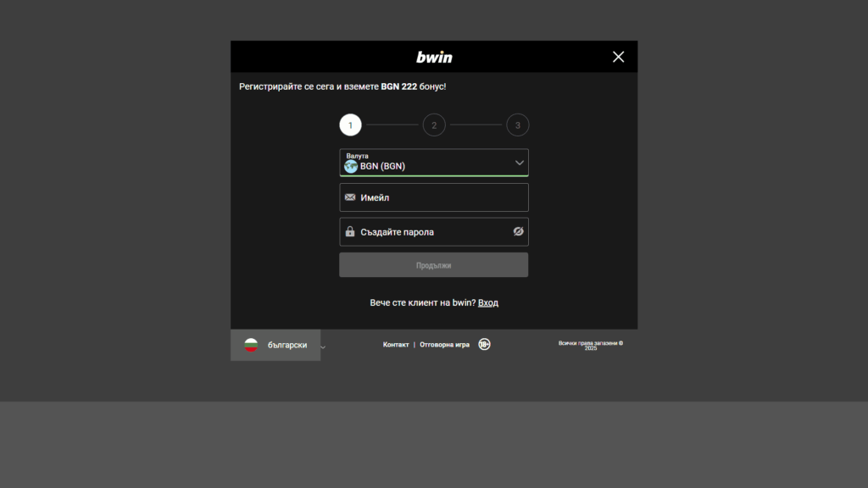Jump to step 3 in the progress indicator
This screenshot has width=868, height=488.
(517, 125)
